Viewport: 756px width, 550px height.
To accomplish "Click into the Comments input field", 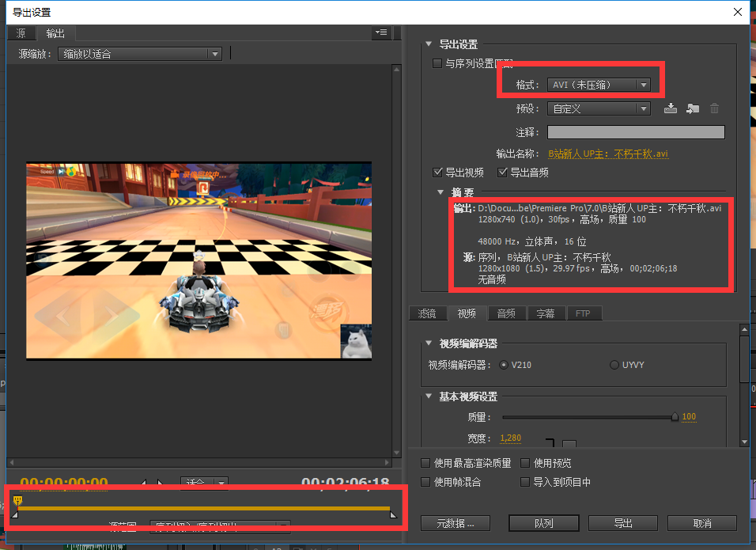I will pyautogui.click(x=636, y=132).
